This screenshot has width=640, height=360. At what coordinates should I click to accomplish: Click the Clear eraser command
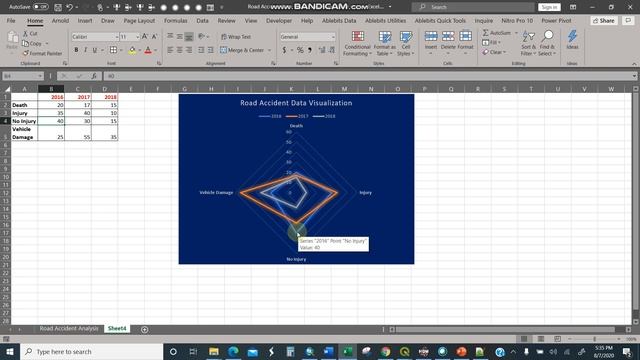pos(494,52)
